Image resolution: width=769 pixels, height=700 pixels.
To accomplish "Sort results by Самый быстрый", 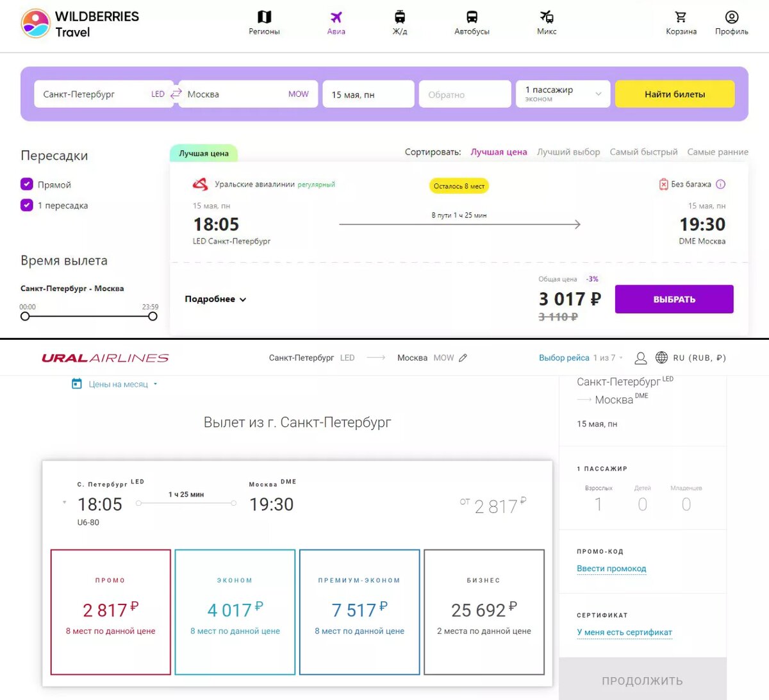I will (x=643, y=152).
